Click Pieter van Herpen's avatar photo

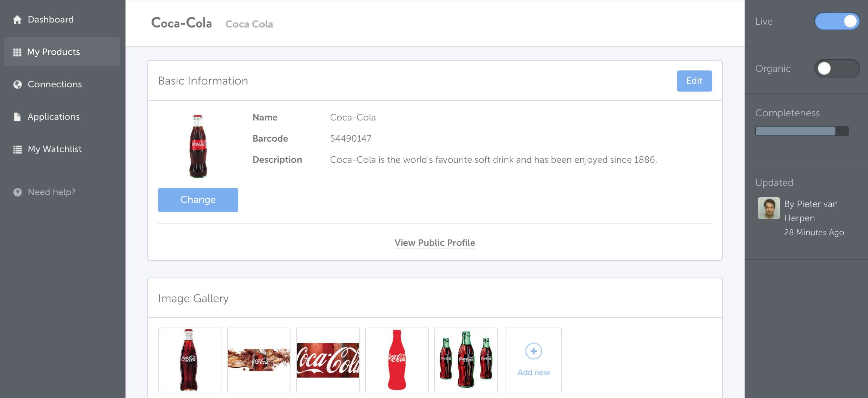[769, 208]
